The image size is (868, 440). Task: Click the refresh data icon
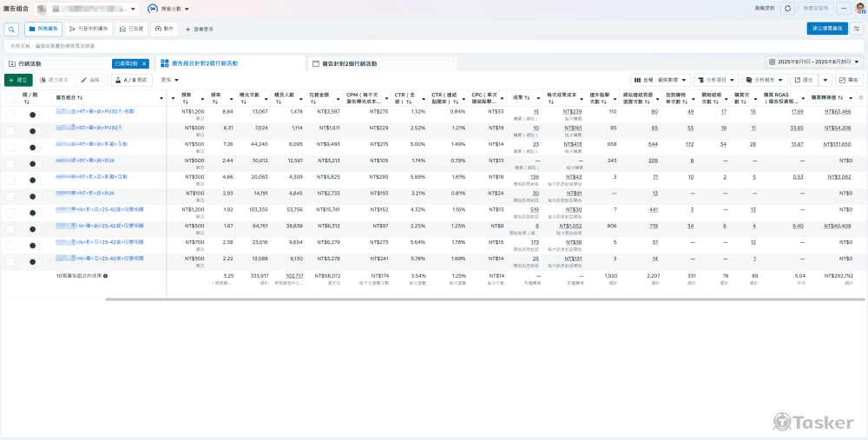(x=787, y=8)
